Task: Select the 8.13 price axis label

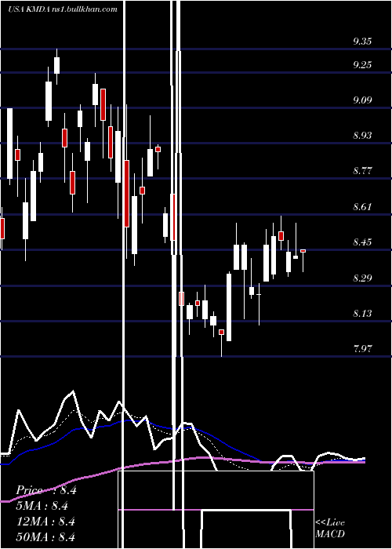Action: [362, 314]
